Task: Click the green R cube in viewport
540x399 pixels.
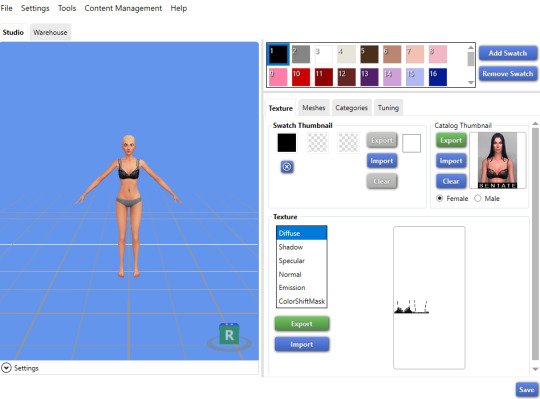Action: click(229, 334)
